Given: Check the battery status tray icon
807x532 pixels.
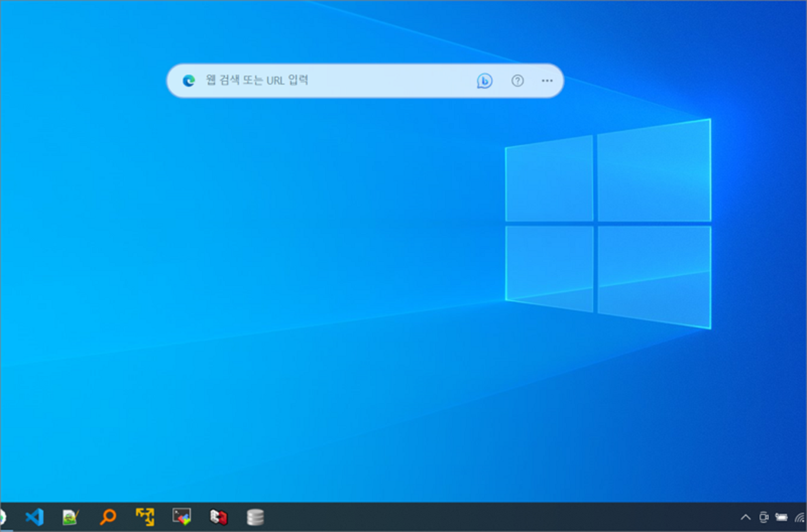Looking at the screenshot, I should point(782,518).
